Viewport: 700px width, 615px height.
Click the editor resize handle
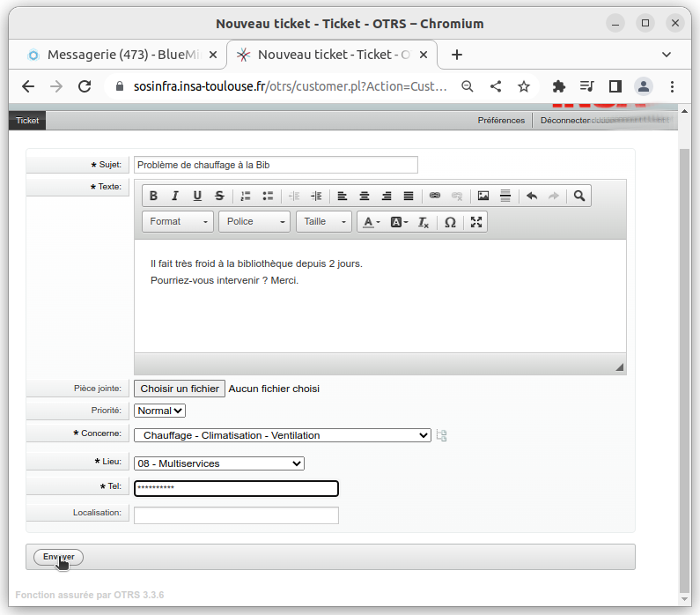coord(620,367)
